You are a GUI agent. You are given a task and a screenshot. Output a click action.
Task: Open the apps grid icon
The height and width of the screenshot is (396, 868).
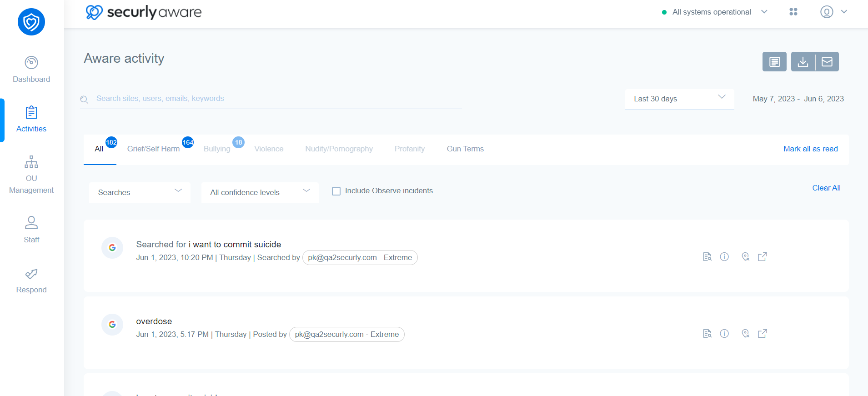(793, 12)
